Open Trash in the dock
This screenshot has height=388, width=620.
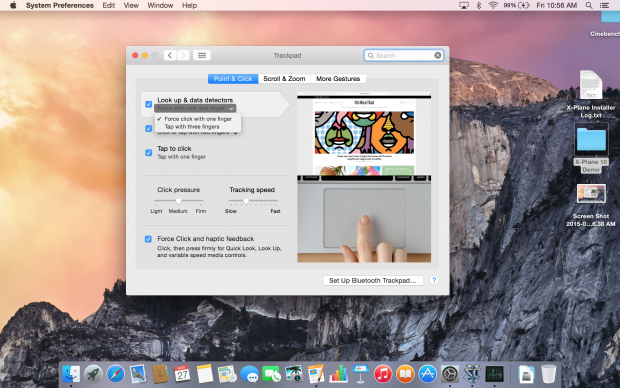tap(548, 374)
